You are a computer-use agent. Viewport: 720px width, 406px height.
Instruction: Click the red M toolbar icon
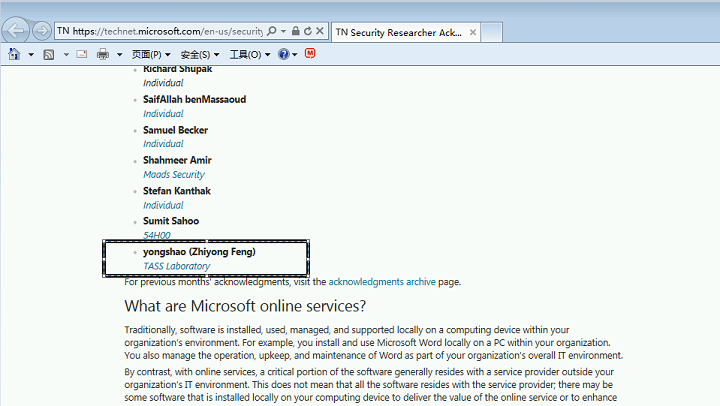[310, 54]
